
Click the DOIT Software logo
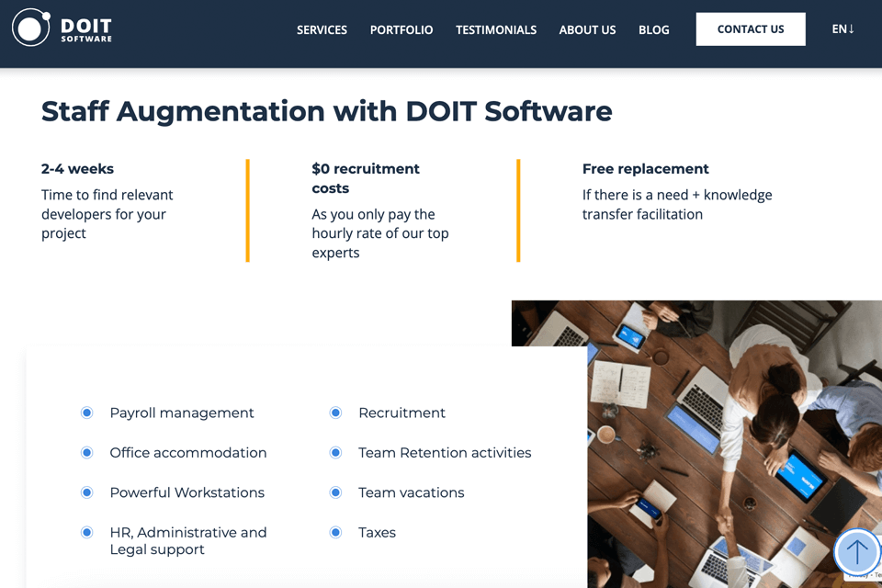[x=62, y=28]
